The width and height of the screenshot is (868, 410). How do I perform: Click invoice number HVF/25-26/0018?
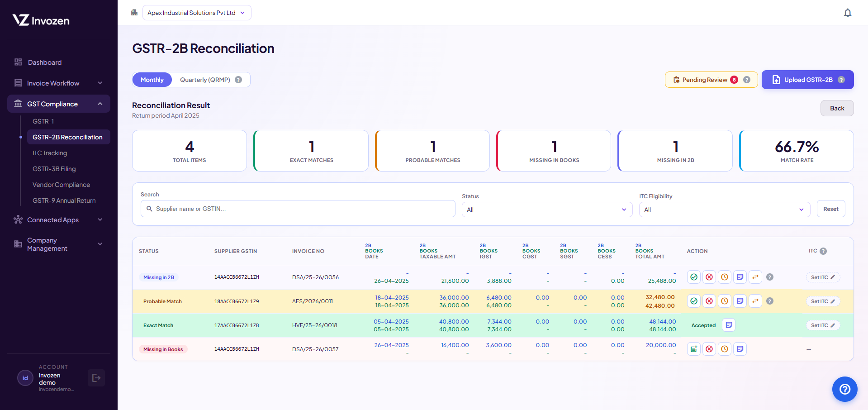coord(315,325)
